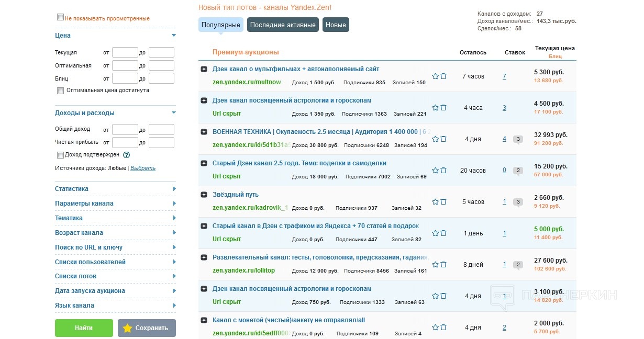Trash the astrology lot priced 3 100 руб.
The width and height of the screenshot is (644, 339).
(443, 296)
